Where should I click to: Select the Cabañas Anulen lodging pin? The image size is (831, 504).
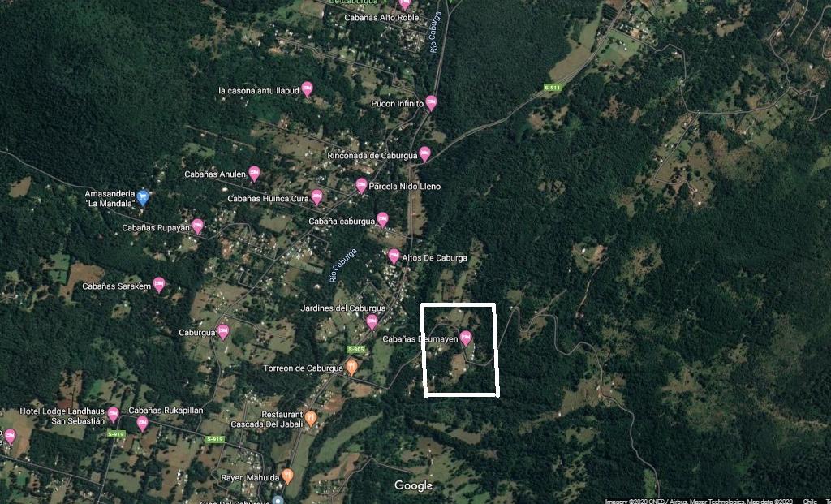pos(254,174)
